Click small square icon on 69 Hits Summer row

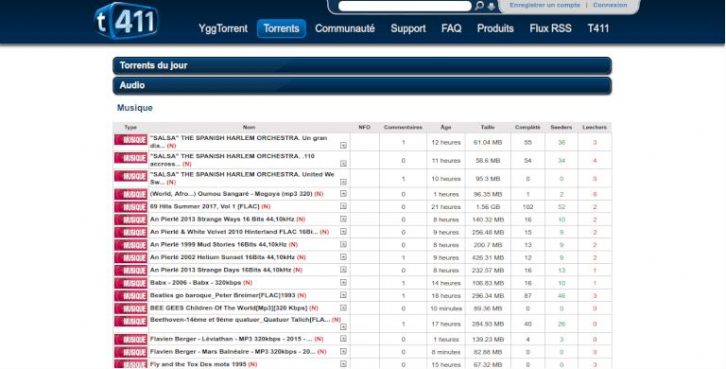click(343, 206)
